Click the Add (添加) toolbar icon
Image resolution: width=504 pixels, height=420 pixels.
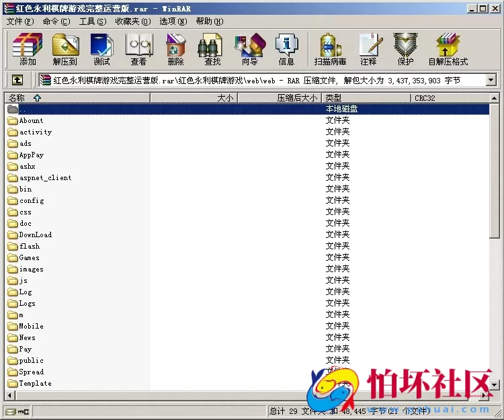point(28,49)
